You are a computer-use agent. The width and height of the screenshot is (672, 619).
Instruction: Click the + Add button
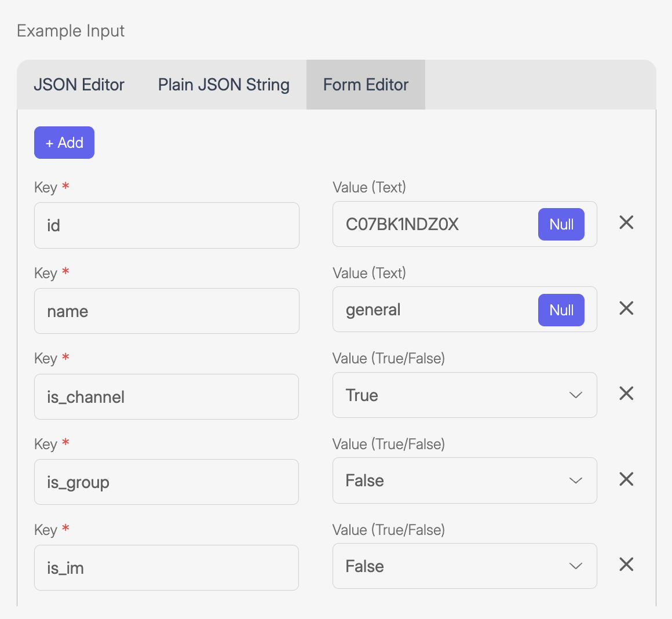click(x=64, y=143)
